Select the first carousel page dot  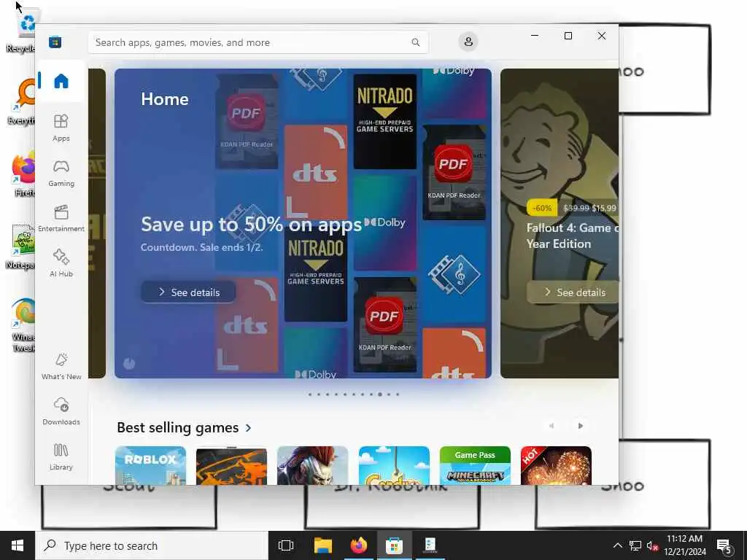[310, 394]
